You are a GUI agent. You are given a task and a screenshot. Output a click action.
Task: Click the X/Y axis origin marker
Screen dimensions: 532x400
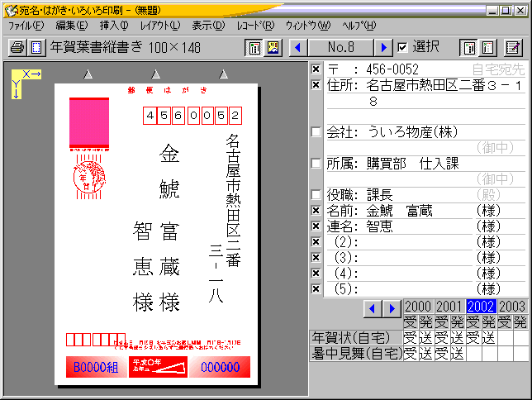[x=26, y=83]
